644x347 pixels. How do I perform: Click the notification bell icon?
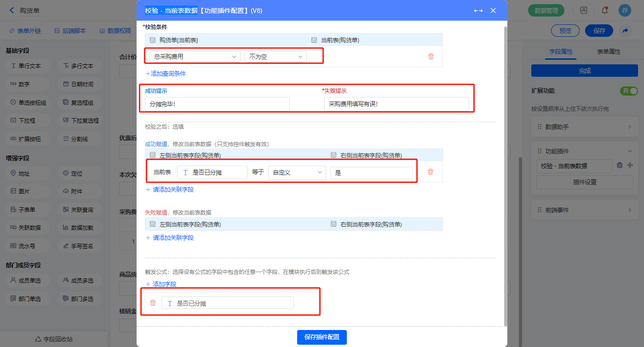604,10
